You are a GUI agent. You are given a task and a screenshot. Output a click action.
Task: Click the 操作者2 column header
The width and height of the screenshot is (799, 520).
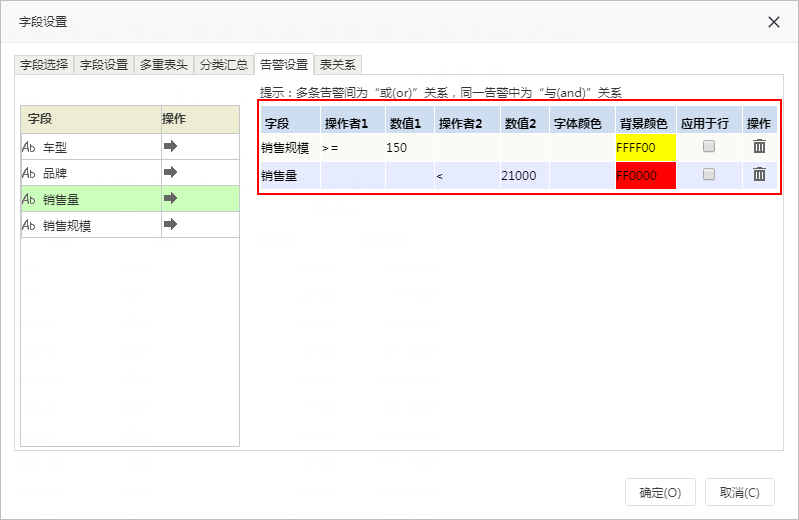[x=467, y=120]
